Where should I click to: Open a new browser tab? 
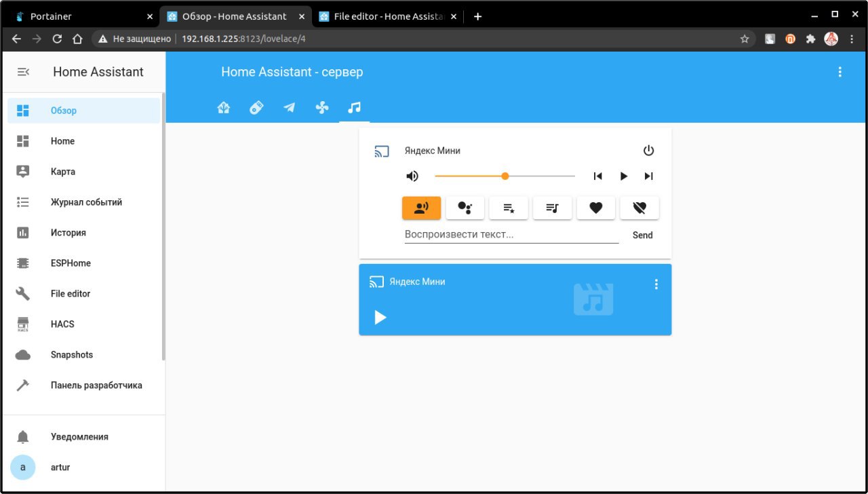click(477, 16)
